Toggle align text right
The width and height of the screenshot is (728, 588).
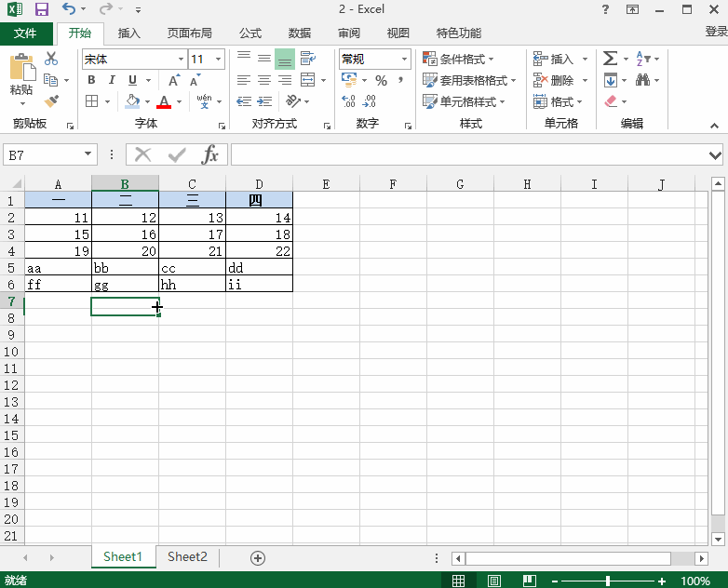click(x=285, y=80)
